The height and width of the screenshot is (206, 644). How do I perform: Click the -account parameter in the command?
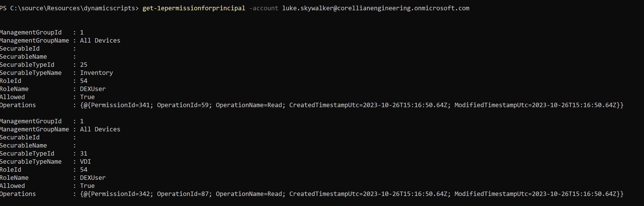263,8
